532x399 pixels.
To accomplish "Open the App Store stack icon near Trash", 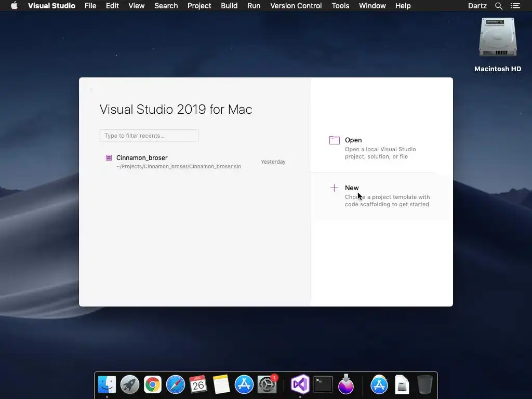I will tap(379, 384).
